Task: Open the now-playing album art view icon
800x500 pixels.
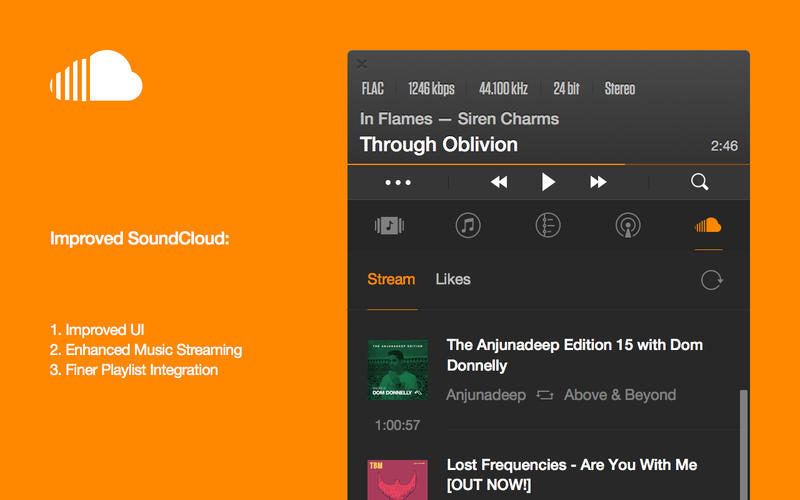Action: point(389,226)
